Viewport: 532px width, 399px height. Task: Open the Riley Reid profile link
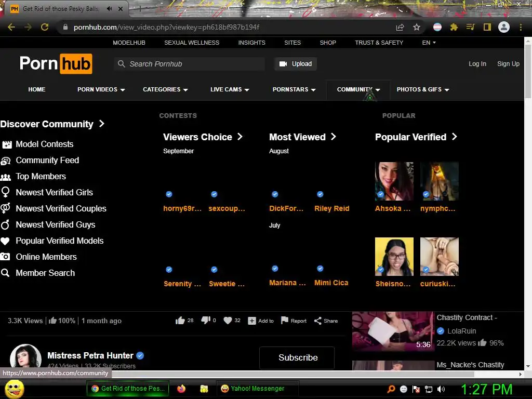[332, 208]
